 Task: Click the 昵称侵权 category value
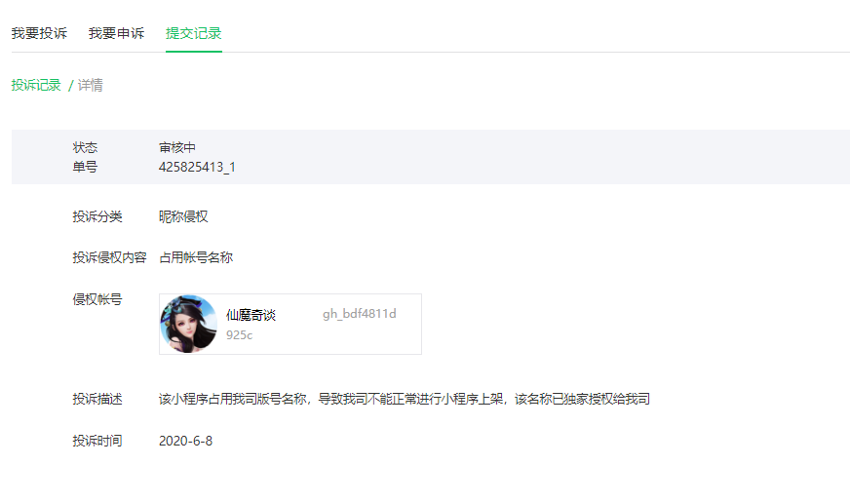pyautogui.click(x=183, y=216)
